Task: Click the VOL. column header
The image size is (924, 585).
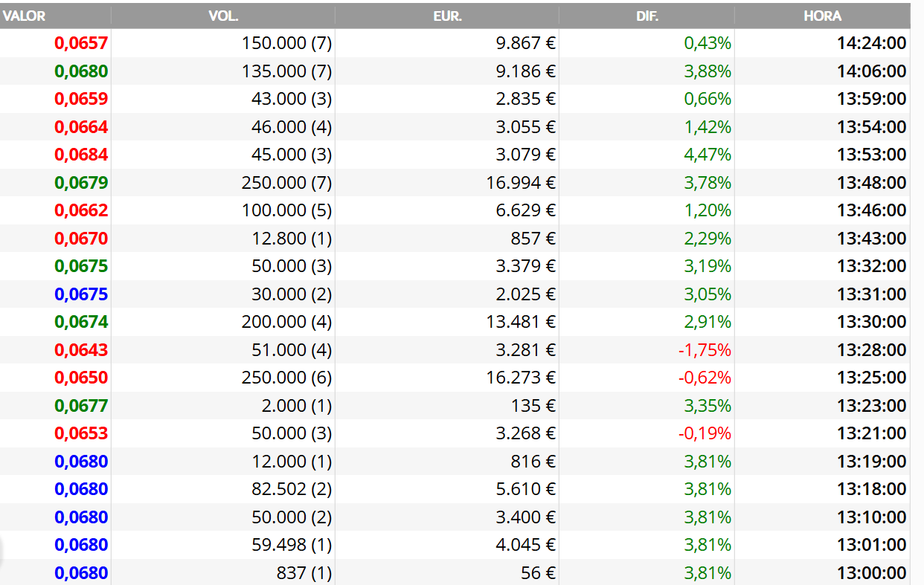Action: (x=223, y=16)
